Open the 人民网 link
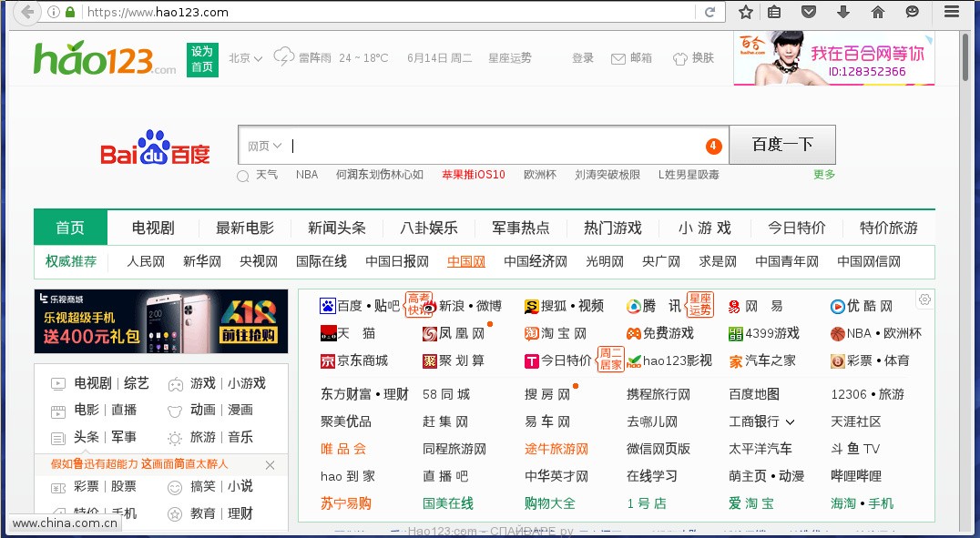 click(146, 261)
